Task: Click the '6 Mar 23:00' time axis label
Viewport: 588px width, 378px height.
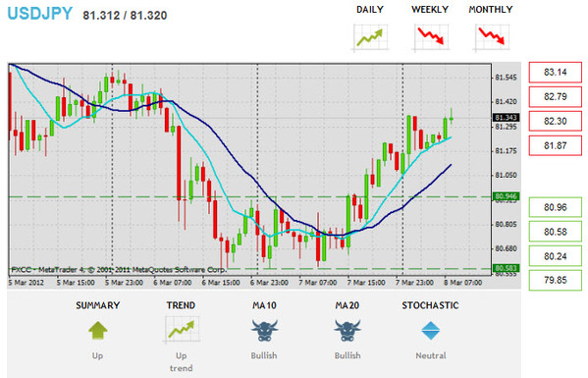Action: click(x=269, y=283)
